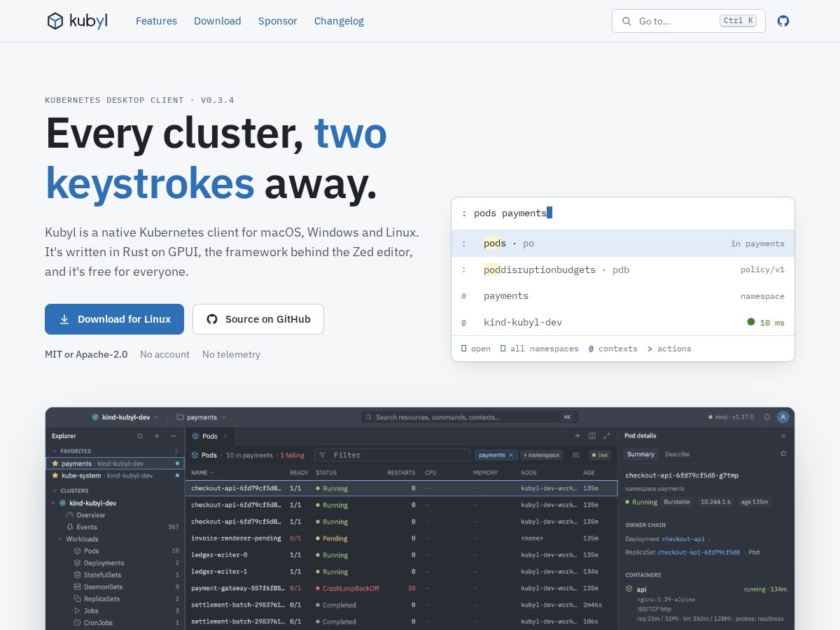The image size is (840, 630).
Task: Close the Pods tab
Action: pyautogui.click(x=225, y=436)
